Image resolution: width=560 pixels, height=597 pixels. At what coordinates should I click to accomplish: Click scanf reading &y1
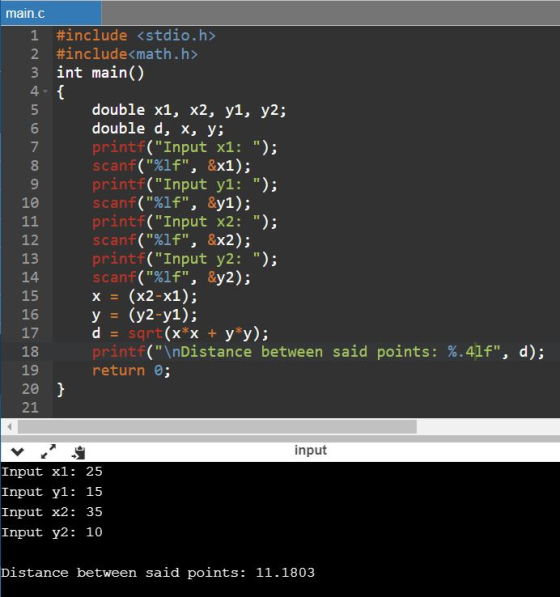click(x=171, y=203)
